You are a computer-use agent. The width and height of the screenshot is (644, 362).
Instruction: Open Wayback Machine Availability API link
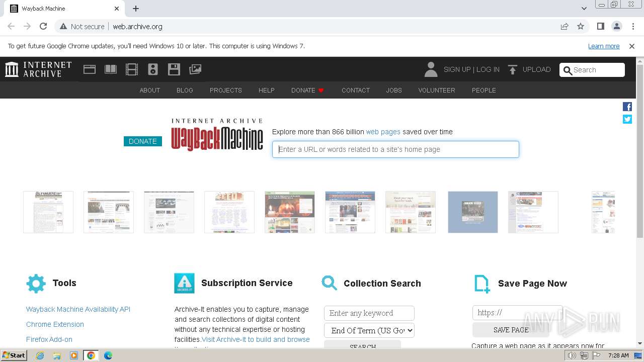pos(78,309)
